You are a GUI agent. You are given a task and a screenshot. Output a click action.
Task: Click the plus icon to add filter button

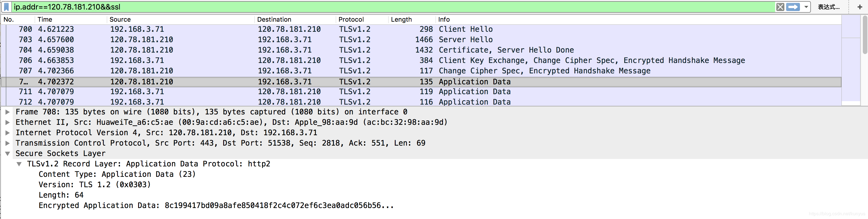pyautogui.click(x=859, y=7)
